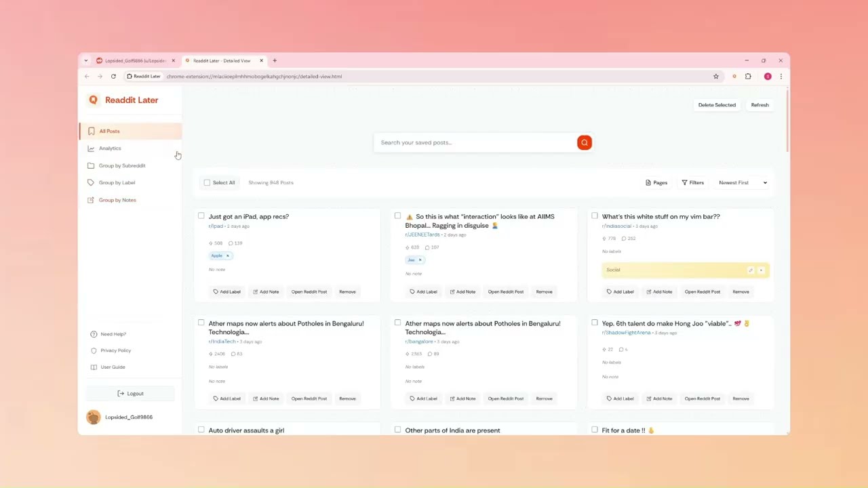
Task: Remove the vim bar post
Action: 741,292
